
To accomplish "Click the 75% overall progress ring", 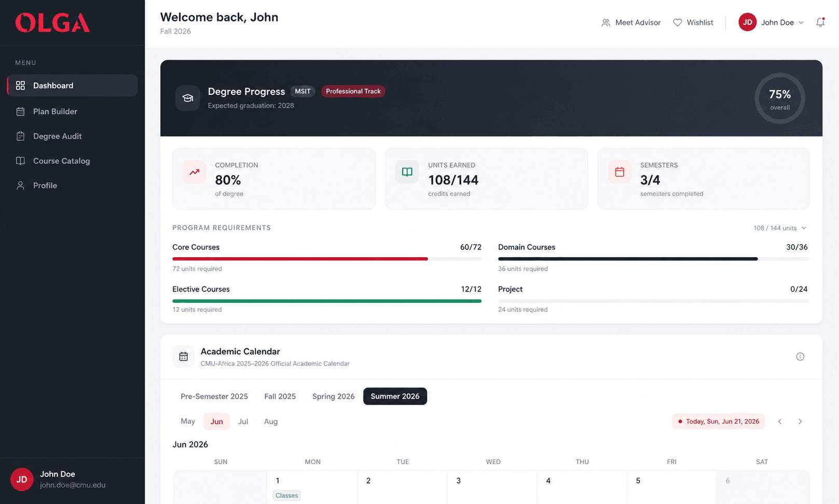I will (780, 99).
